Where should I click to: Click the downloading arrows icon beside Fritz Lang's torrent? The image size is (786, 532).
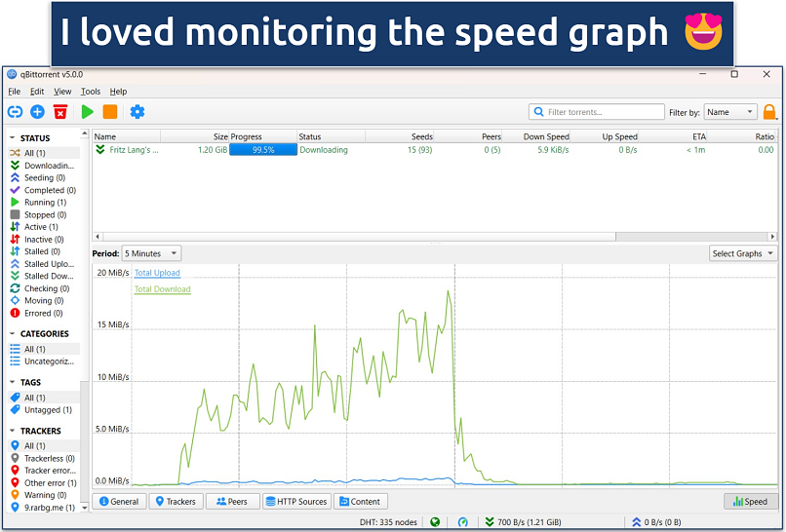100,149
